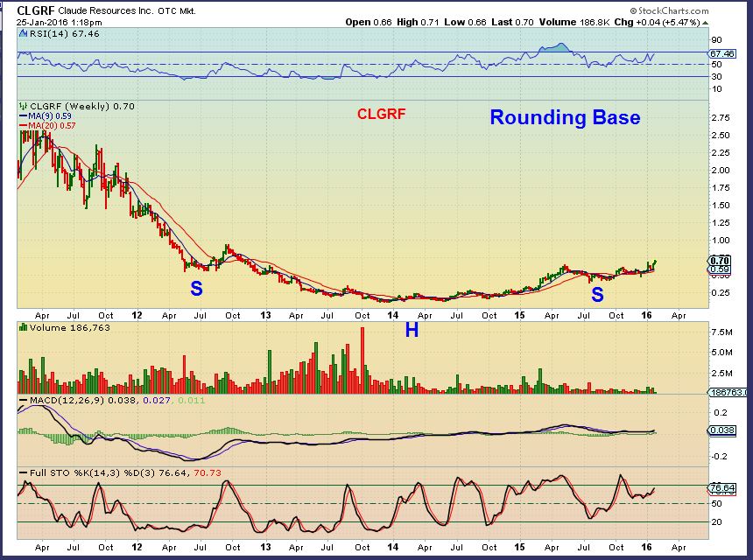753x560 pixels.
Task: Click the 2.75 price axis label
Action: pyautogui.click(x=720, y=117)
